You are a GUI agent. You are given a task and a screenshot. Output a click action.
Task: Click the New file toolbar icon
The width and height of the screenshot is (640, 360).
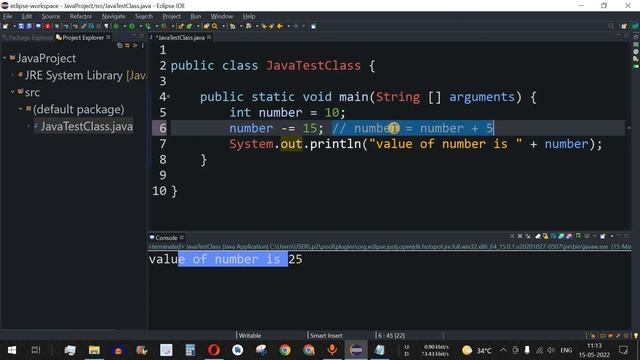pyautogui.click(x=5, y=26)
